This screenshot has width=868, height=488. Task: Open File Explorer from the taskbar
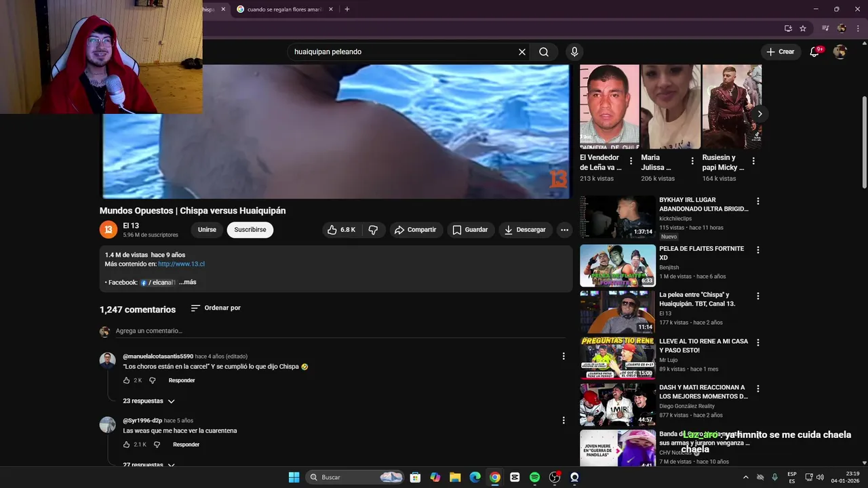[x=455, y=477]
